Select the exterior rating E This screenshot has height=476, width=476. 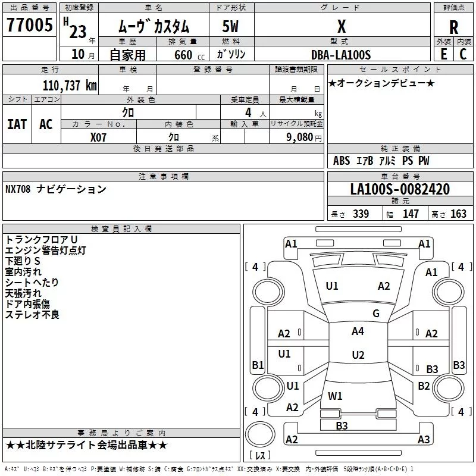tap(443, 54)
